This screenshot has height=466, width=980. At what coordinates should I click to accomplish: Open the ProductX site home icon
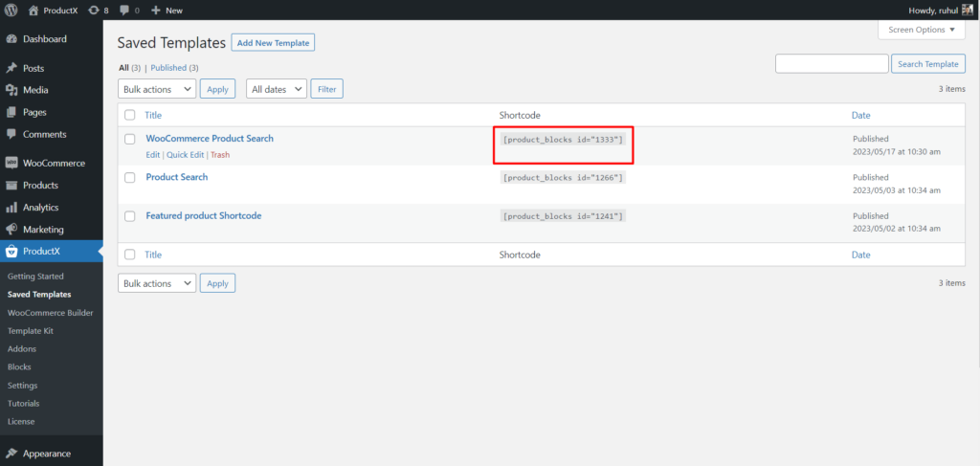point(33,10)
